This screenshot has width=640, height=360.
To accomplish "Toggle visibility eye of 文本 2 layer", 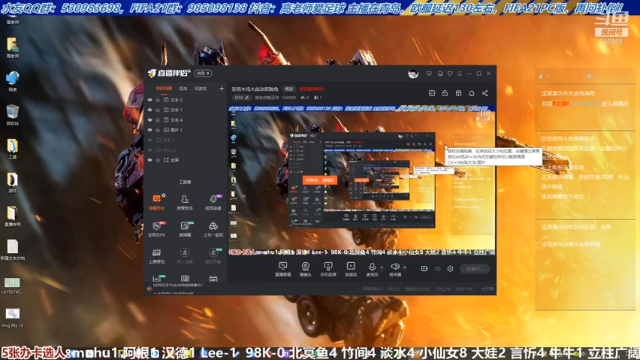I will 150,100.
